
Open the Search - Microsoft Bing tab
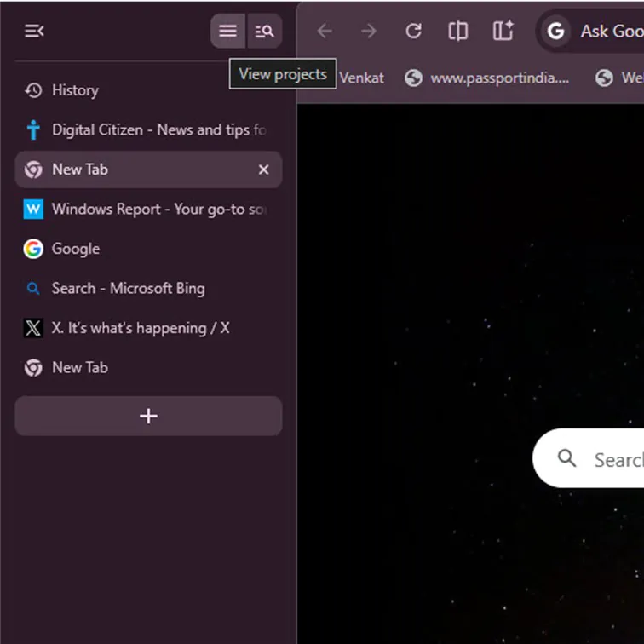[128, 289]
